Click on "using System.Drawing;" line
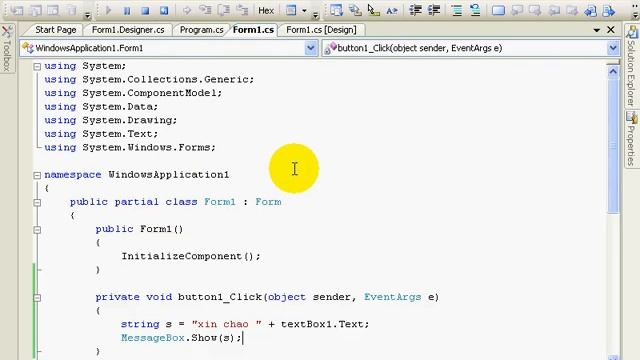 [x=111, y=120]
